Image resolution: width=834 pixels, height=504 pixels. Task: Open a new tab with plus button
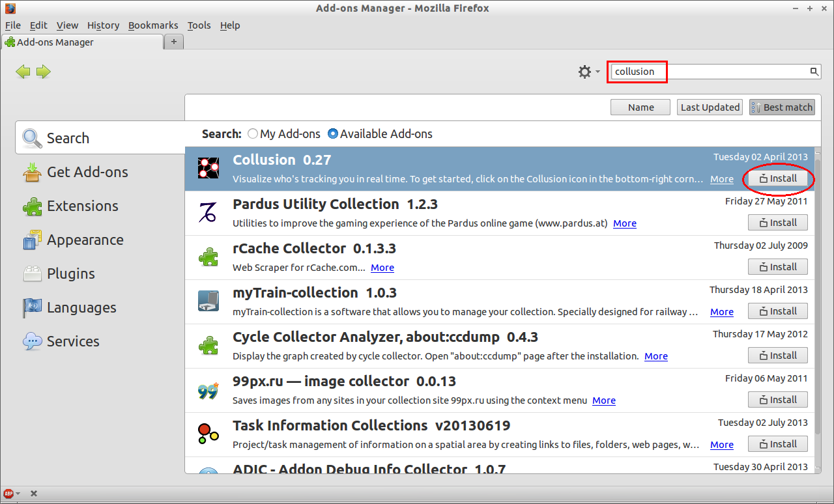click(x=174, y=42)
